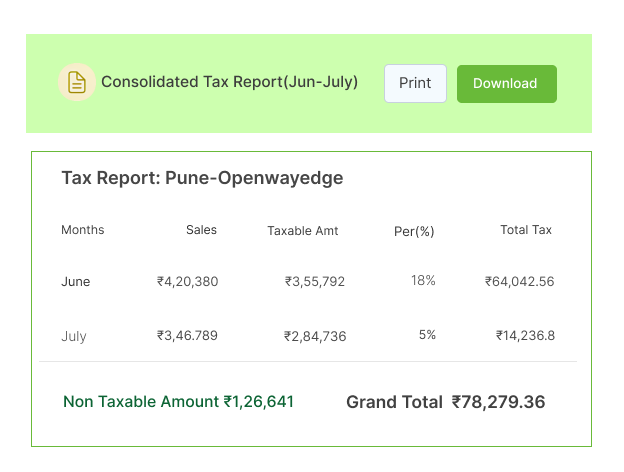
Task: Click June total tax ₹64,042.56
Action: pyautogui.click(x=519, y=282)
